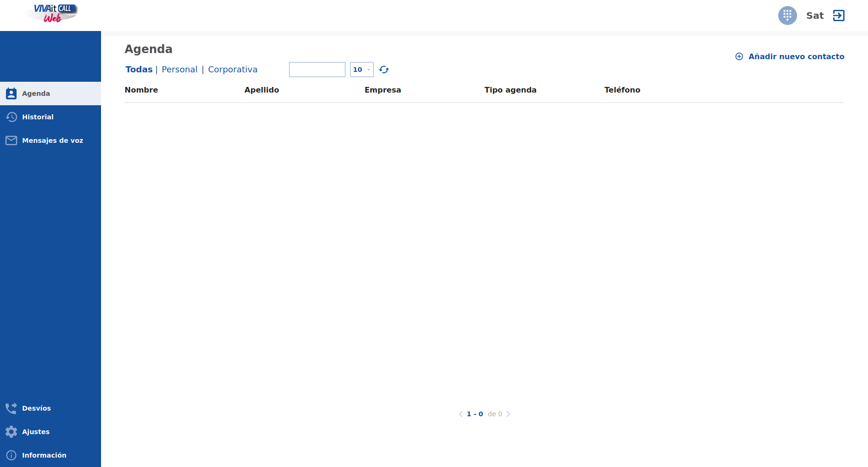This screenshot has height=467, width=868.
Task: Focus the agenda search input field
Action: (x=317, y=70)
